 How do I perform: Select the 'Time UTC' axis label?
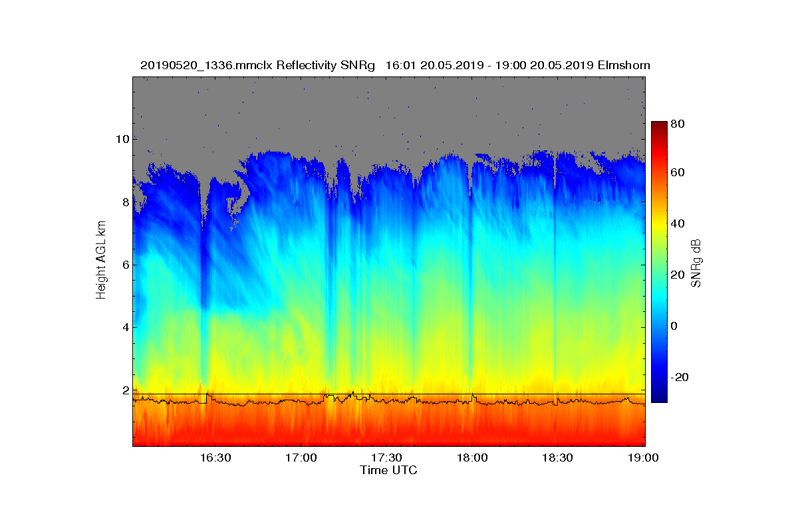point(389,470)
